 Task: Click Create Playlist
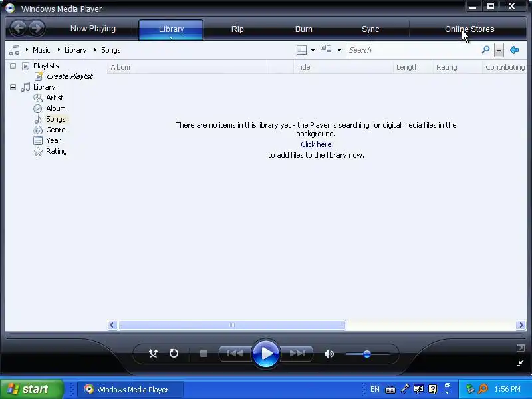pos(70,76)
